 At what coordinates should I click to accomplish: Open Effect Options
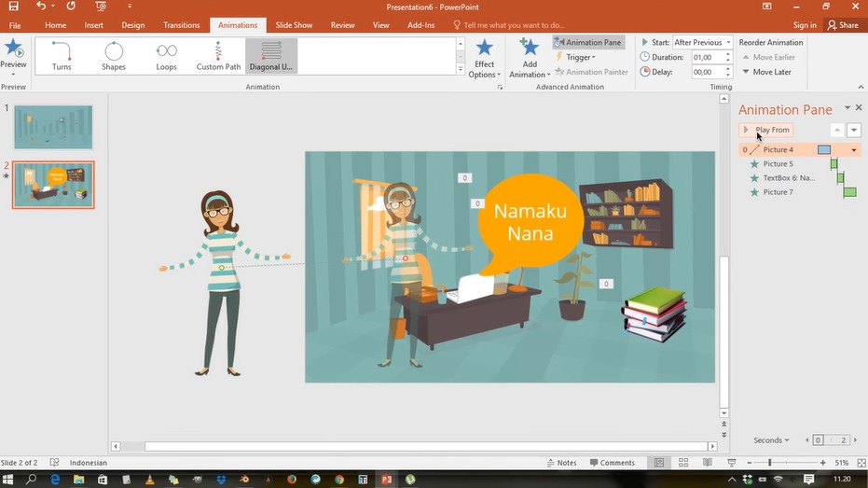point(484,58)
